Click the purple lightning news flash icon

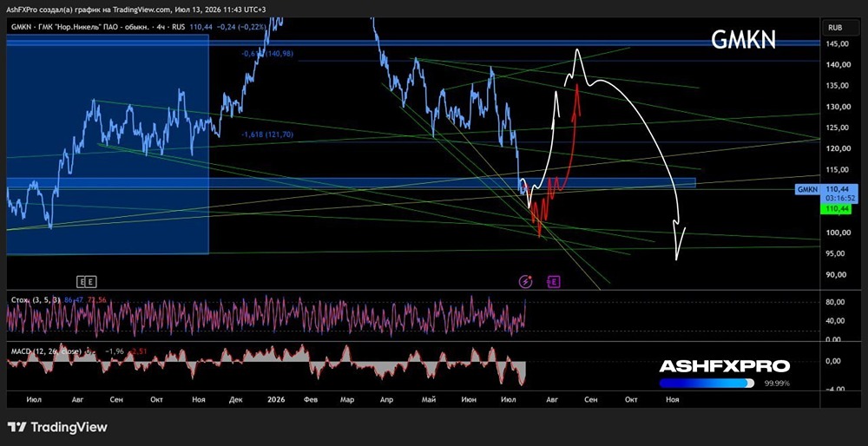click(525, 282)
